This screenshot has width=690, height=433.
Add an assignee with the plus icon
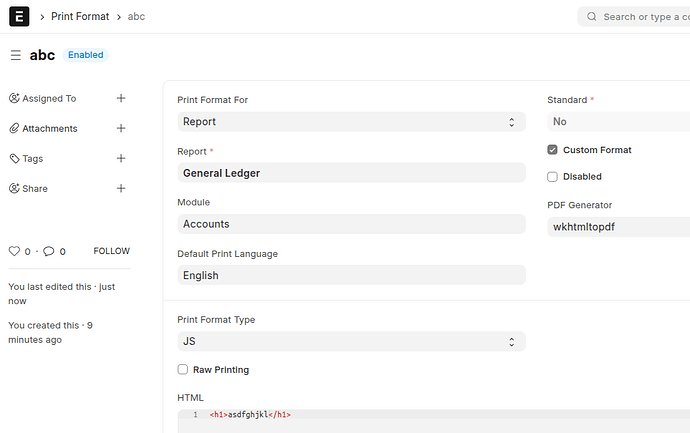[121, 98]
